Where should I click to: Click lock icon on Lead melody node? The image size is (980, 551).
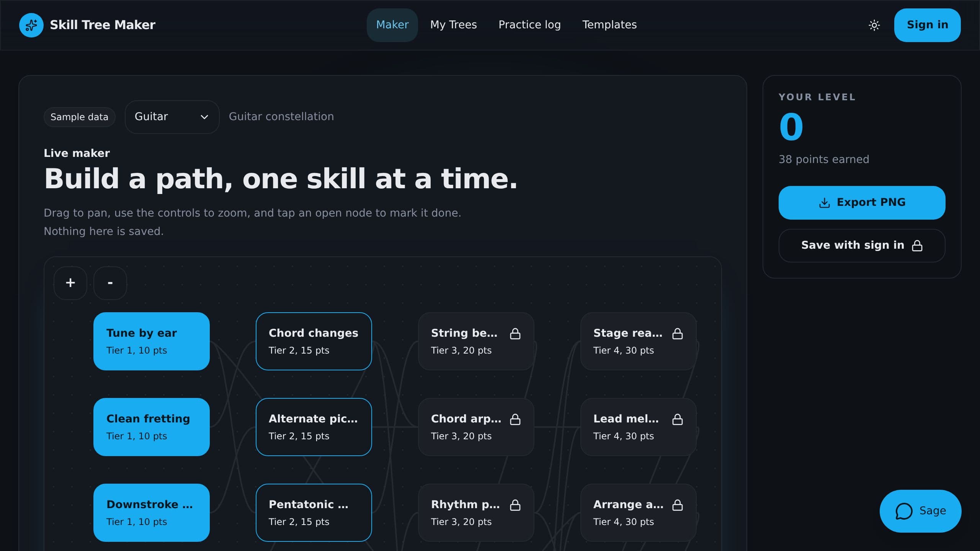click(x=678, y=419)
